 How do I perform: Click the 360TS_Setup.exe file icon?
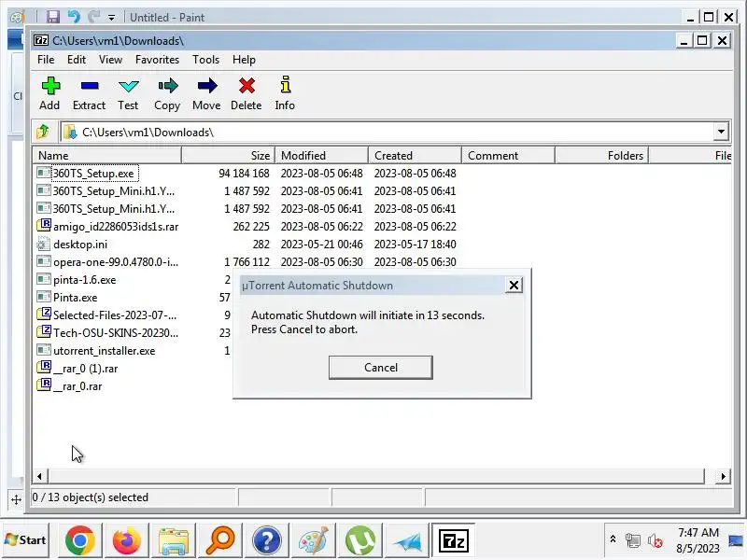[44, 173]
